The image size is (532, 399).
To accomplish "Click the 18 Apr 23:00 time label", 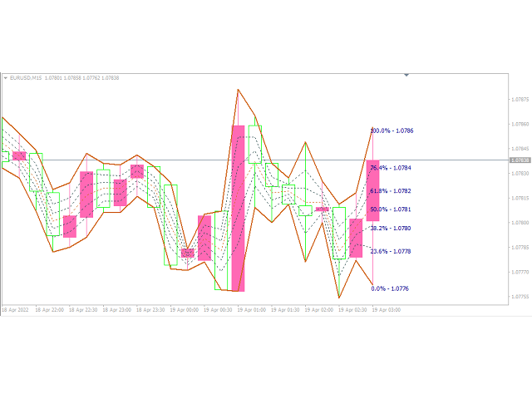I will coord(116,310).
